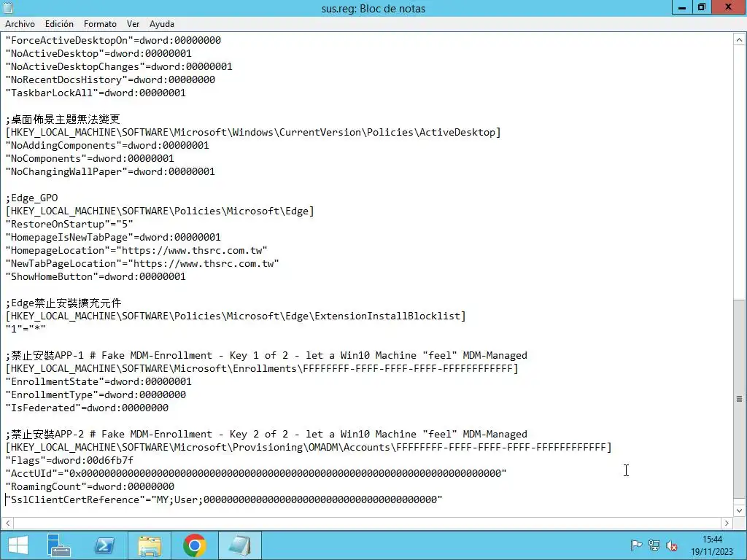
Task: Click the "SslClientCertReference" line
Action: tap(224, 500)
